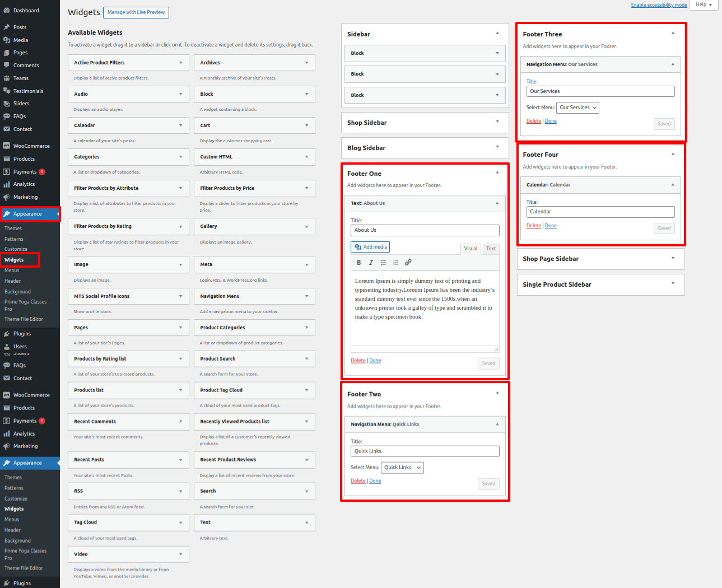Click the Quick Links title field
This screenshot has height=588, width=722.
click(425, 451)
